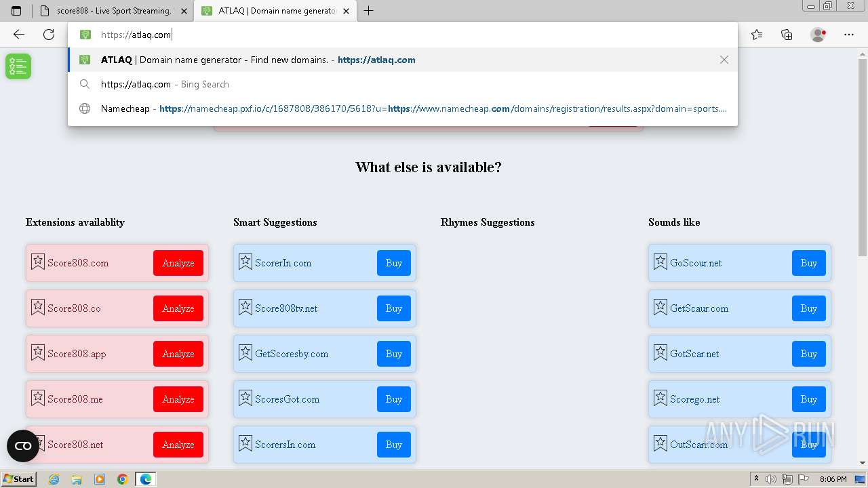Open the round black CO widget button
The width and height of the screenshot is (868, 488).
click(x=23, y=446)
